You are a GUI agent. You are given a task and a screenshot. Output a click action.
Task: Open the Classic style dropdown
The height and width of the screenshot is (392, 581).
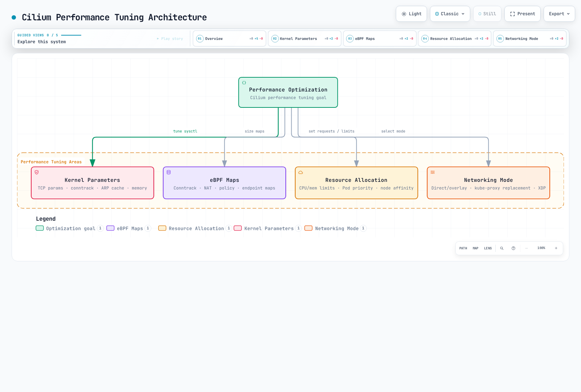click(x=450, y=14)
